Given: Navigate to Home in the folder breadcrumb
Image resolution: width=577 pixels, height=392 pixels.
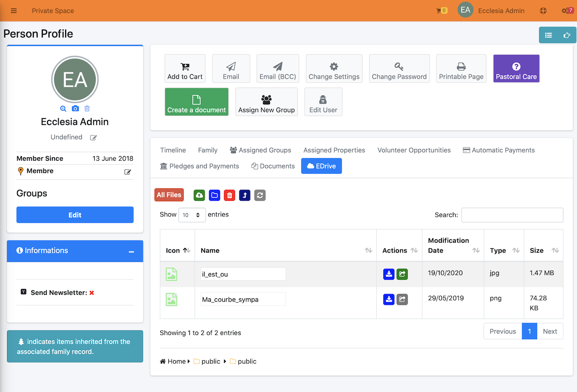Looking at the screenshot, I should [173, 362].
